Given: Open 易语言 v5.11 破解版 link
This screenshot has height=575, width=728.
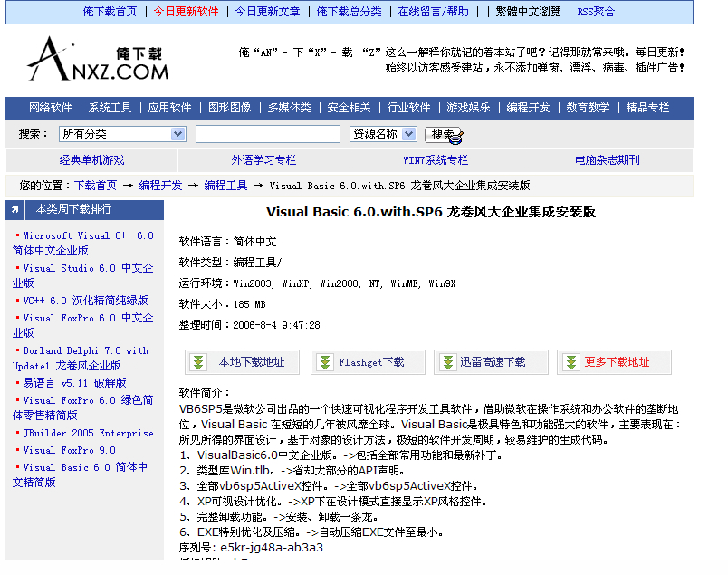Looking at the screenshot, I should click(x=75, y=383).
